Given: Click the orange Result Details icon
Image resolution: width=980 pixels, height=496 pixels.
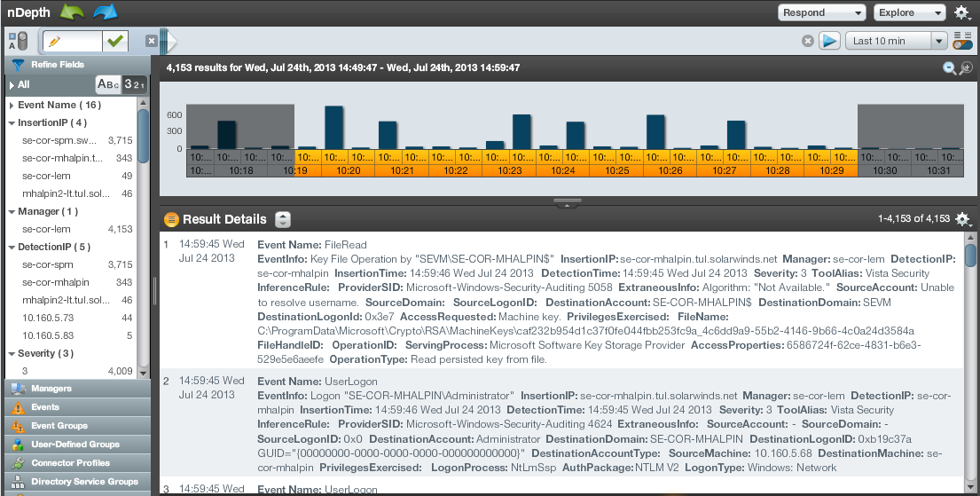Looking at the screenshot, I should tap(171, 219).
